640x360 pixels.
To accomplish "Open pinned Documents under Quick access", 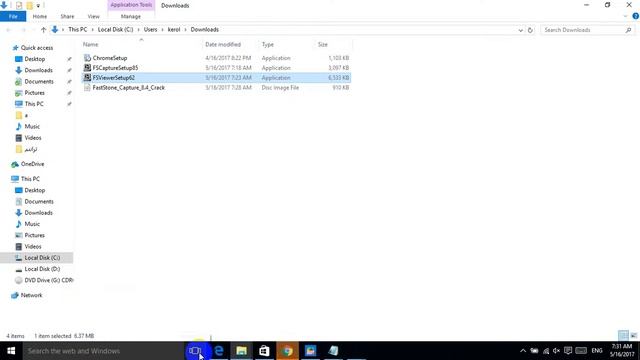I will [x=39, y=82].
